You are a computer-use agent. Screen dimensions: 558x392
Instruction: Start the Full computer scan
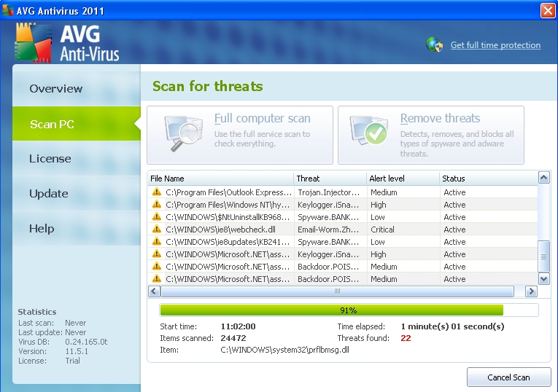point(240,135)
